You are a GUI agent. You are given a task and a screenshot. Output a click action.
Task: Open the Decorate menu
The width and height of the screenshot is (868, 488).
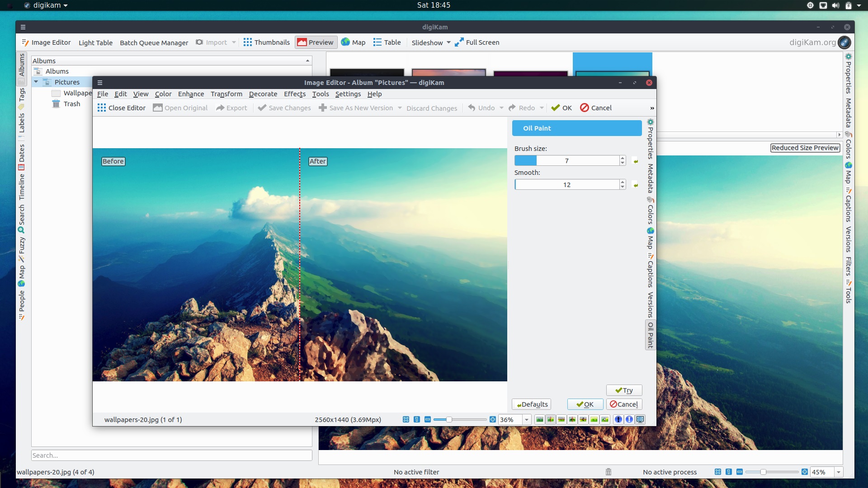click(263, 94)
